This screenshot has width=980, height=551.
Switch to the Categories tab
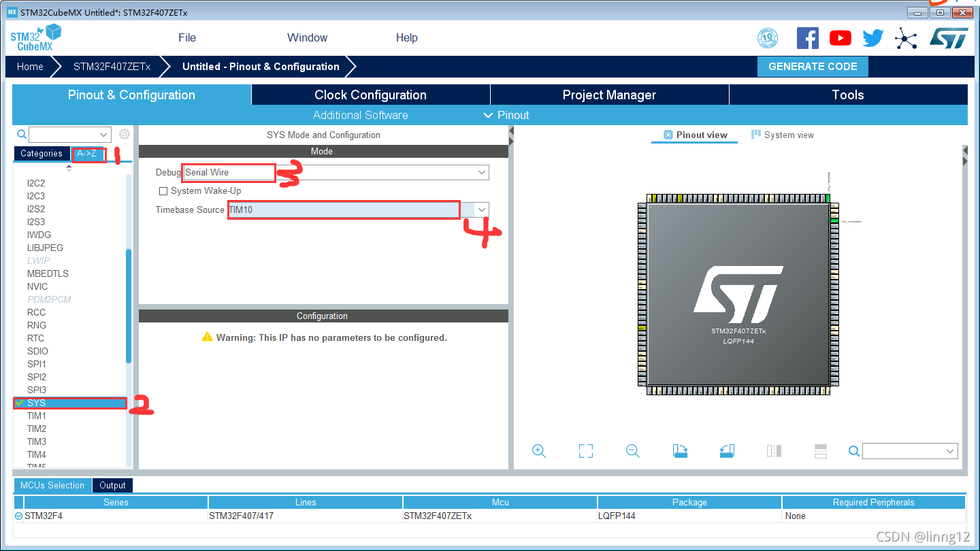(42, 153)
